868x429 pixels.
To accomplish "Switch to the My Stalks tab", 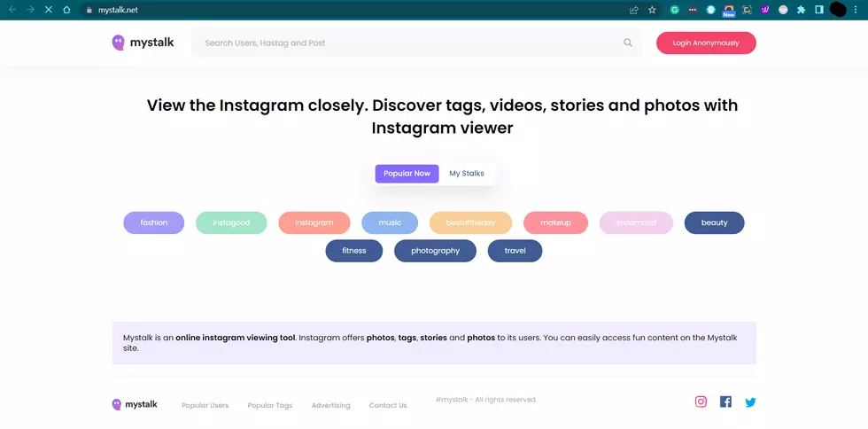I will (467, 174).
